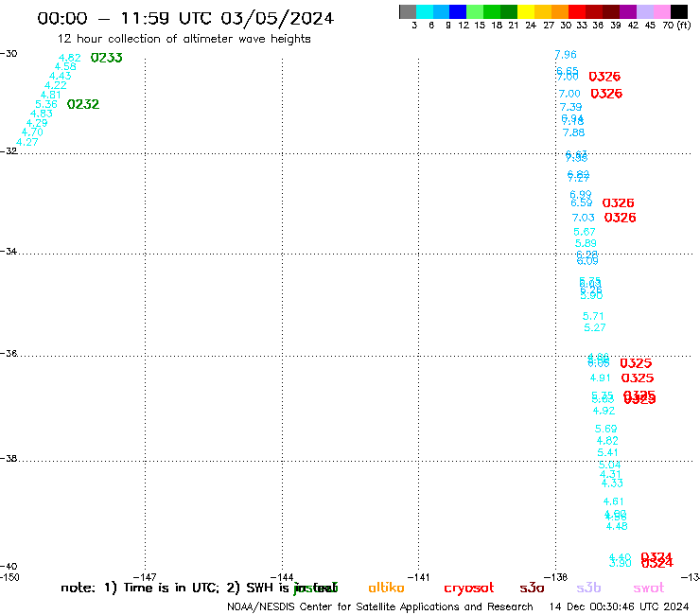Screen dimensions: 700x615
Task: Click the 4.58 wave height value
Action: (x=65, y=66)
